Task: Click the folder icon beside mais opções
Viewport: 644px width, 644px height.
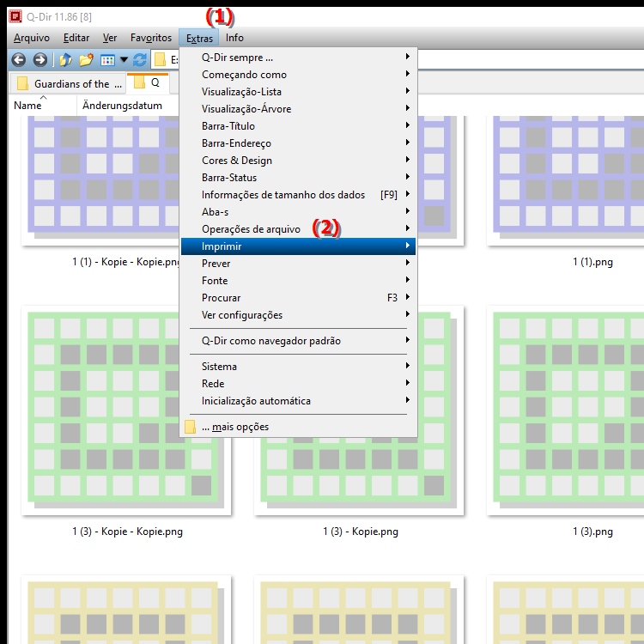Action: 190,427
